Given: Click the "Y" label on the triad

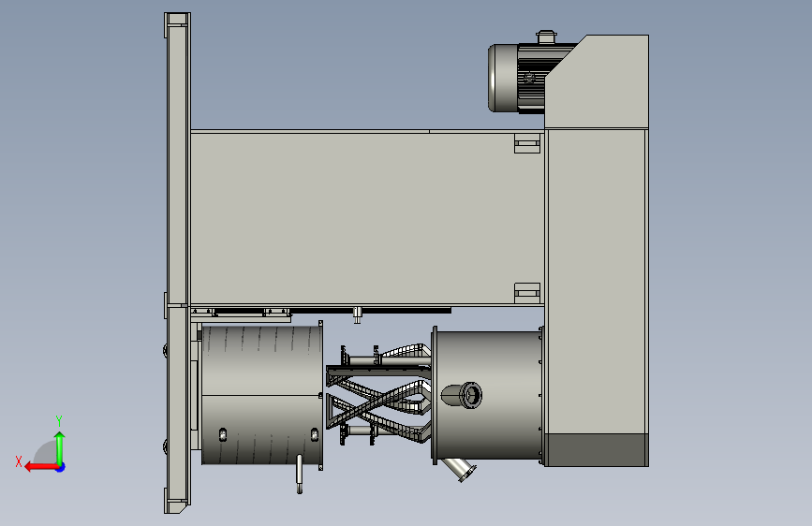Looking at the screenshot, I should (x=59, y=421).
